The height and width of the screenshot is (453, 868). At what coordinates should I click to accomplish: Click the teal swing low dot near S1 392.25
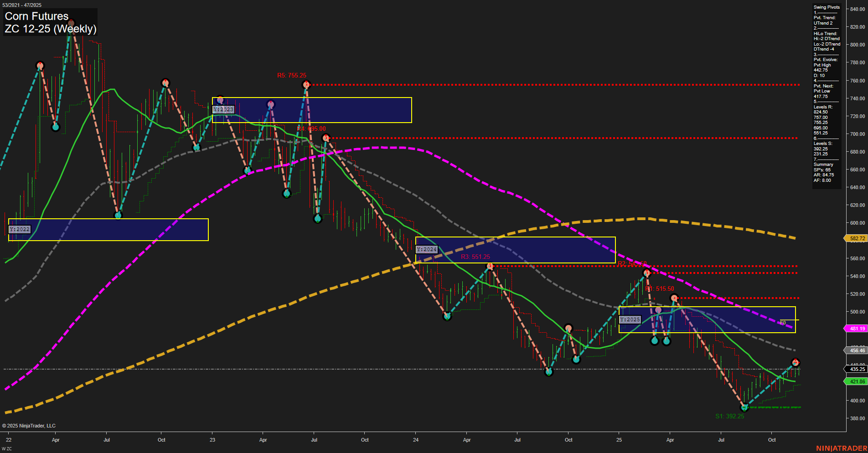point(744,408)
